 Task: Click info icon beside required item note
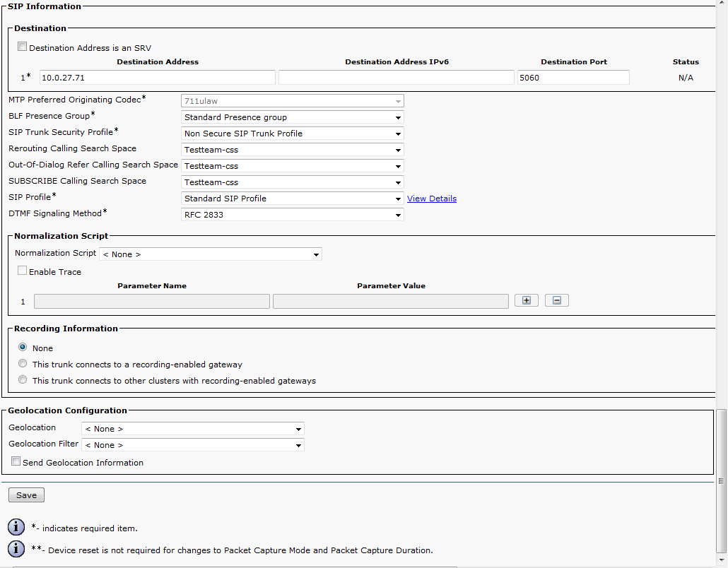[16, 528]
